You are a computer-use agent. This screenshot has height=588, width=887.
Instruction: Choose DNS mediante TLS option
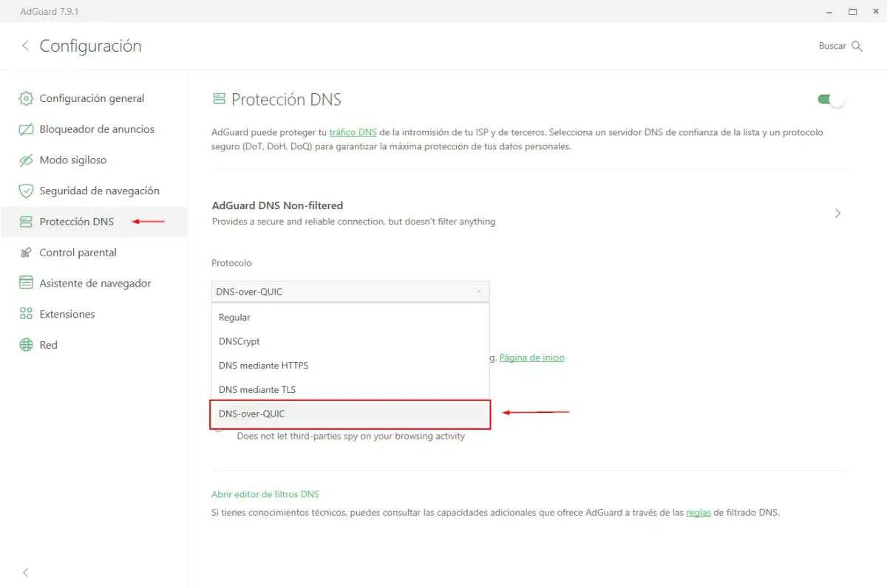coord(350,389)
